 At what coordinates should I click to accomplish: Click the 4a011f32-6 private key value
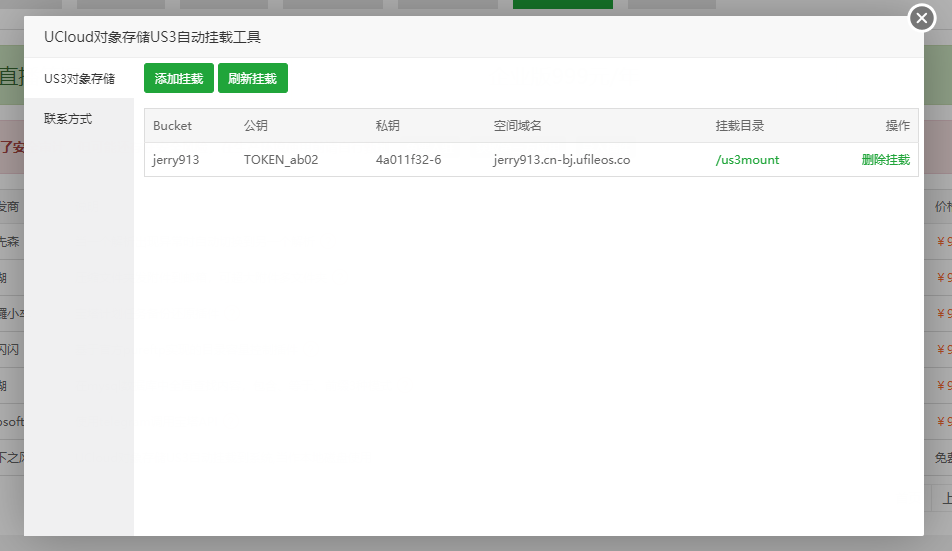point(408,160)
